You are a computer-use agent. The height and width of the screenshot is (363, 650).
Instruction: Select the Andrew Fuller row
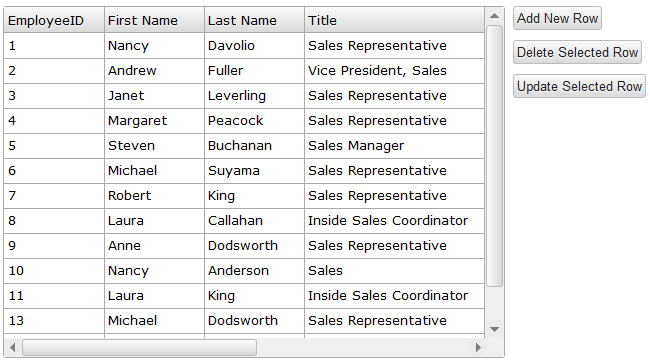pyautogui.click(x=244, y=70)
